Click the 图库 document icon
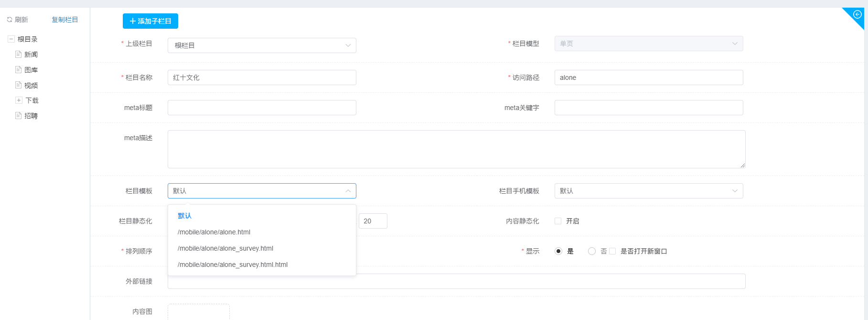This screenshot has width=868, height=320. [19, 70]
